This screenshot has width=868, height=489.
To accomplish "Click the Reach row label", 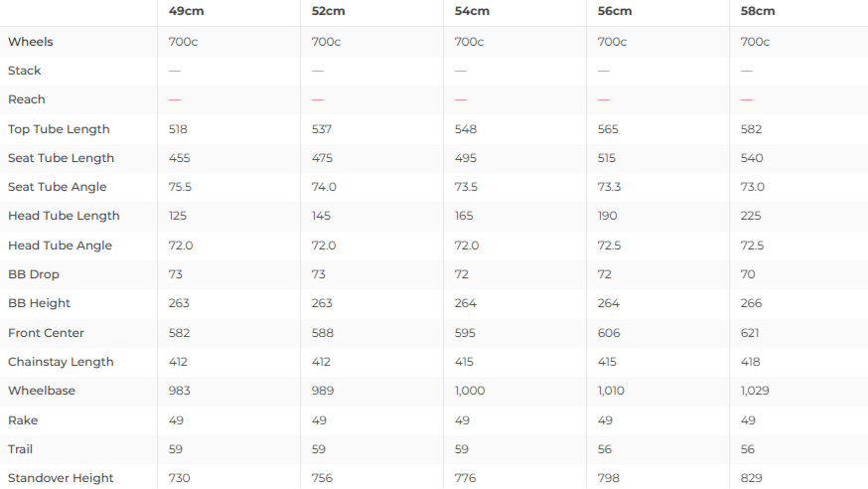I will pos(27,99).
